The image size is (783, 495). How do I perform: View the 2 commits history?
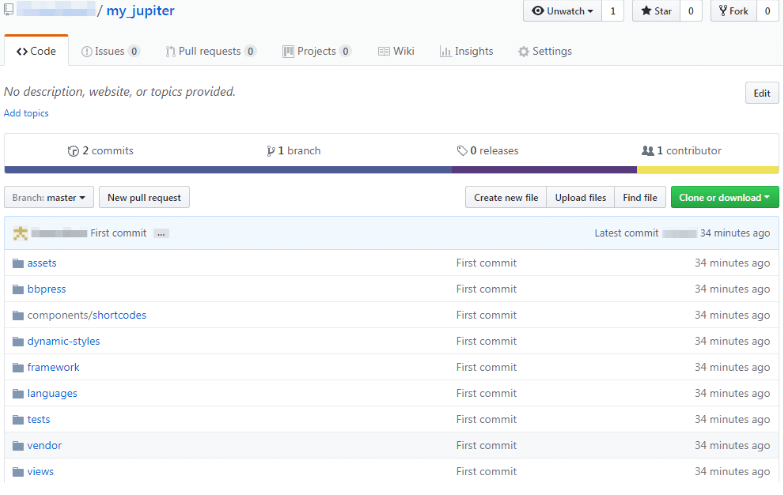tap(101, 150)
